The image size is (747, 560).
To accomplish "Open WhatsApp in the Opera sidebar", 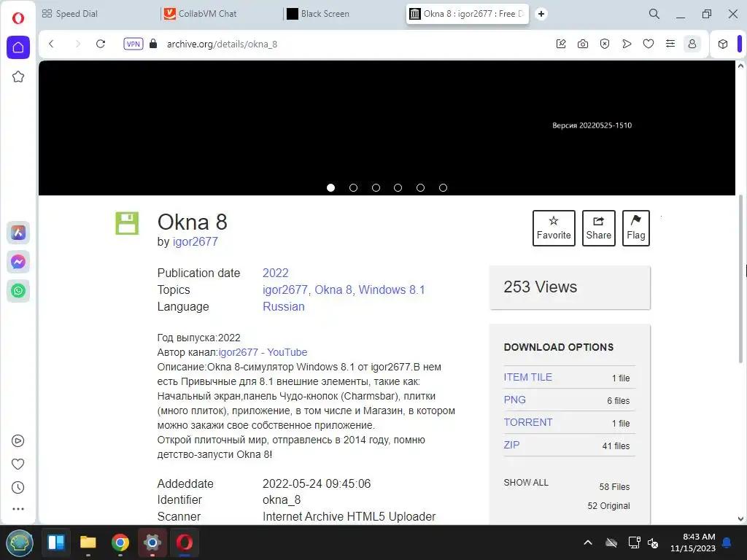I will coord(18,290).
